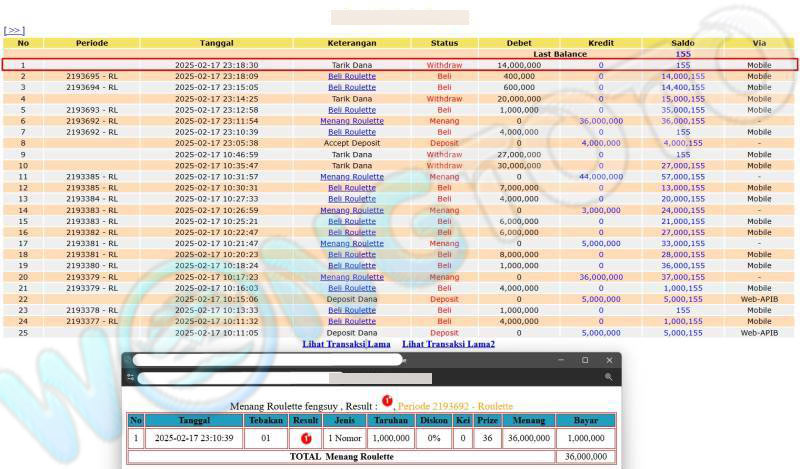
Task: Open Beli Roulette for periode 2193694
Action: coord(352,87)
